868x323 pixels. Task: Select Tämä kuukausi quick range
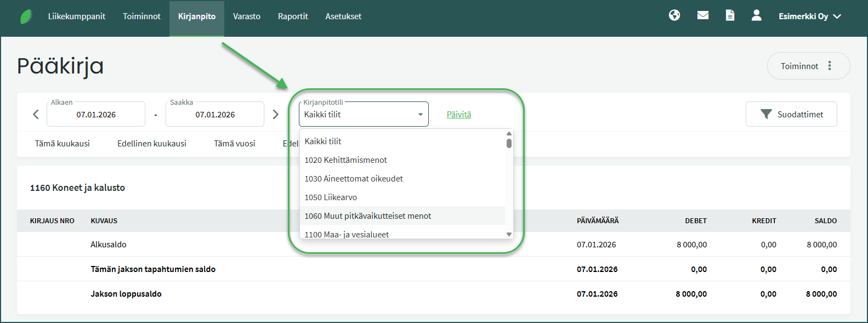point(63,144)
